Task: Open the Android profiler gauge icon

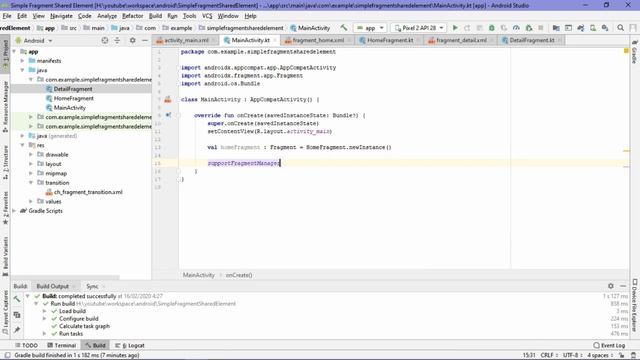Action: tap(516, 28)
